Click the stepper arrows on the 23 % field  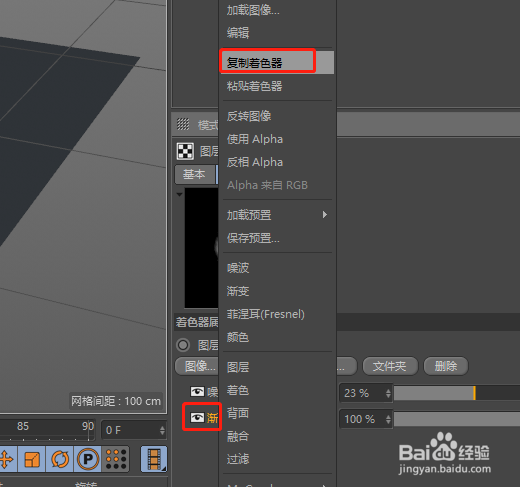tap(388, 393)
